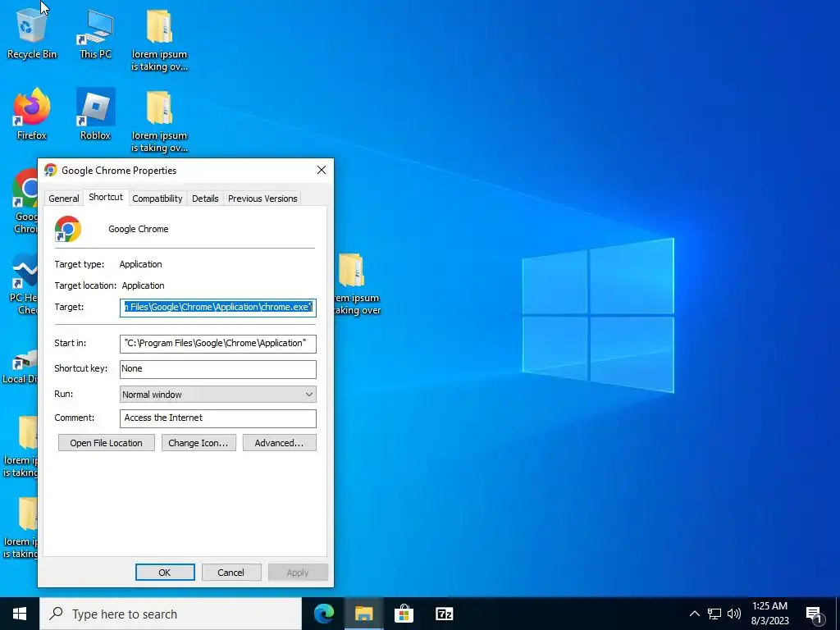Select the Google Chrome desktop shortcut
Screen dimensions: 840x630
(x=25, y=201)
